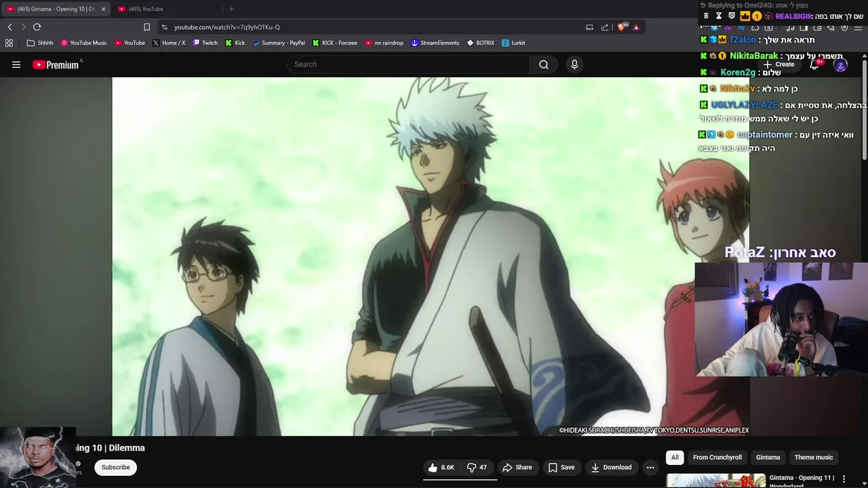Open Gintama - Opening 11 Wonderland video
Screen dimensions: 868x488
pyautogui.click(x=802, y=480)
